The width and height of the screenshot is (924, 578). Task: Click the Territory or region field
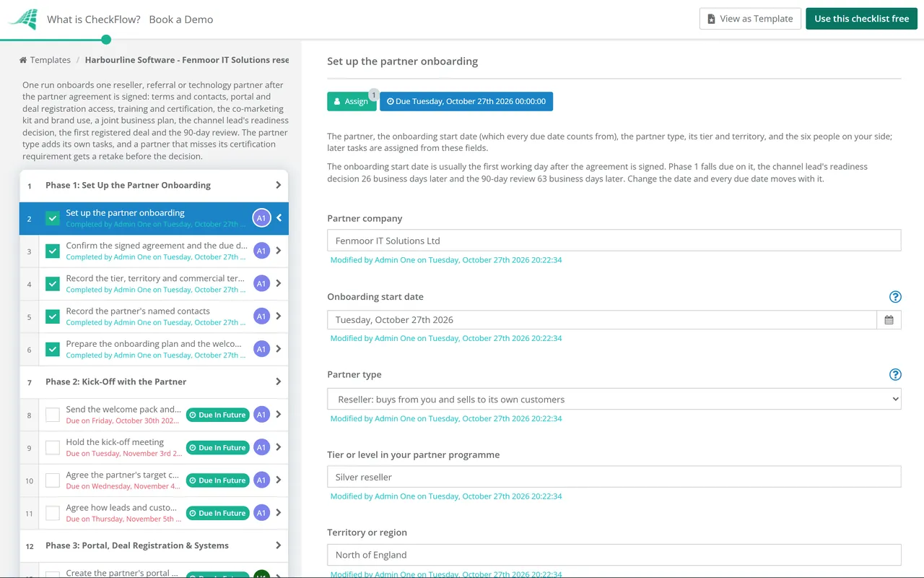614,555
